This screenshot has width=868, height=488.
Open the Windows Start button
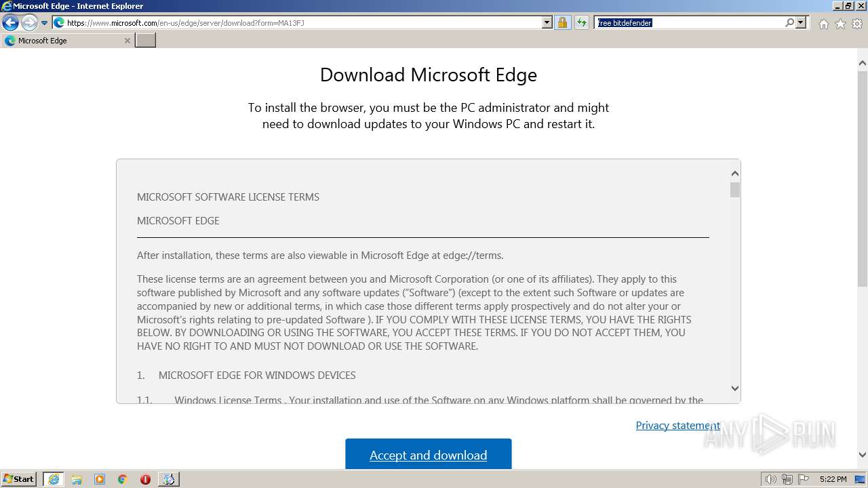pos(19,479)
